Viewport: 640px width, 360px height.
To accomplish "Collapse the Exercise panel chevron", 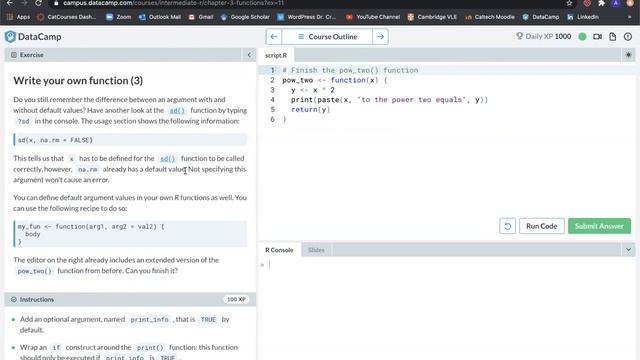I will [249, 55].
